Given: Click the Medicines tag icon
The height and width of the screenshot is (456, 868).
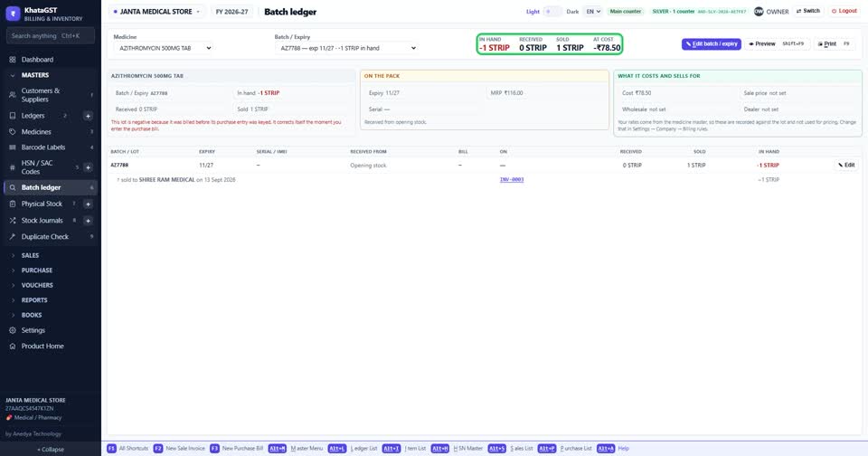Looking at the screenshot, I should tap(13, 132).
